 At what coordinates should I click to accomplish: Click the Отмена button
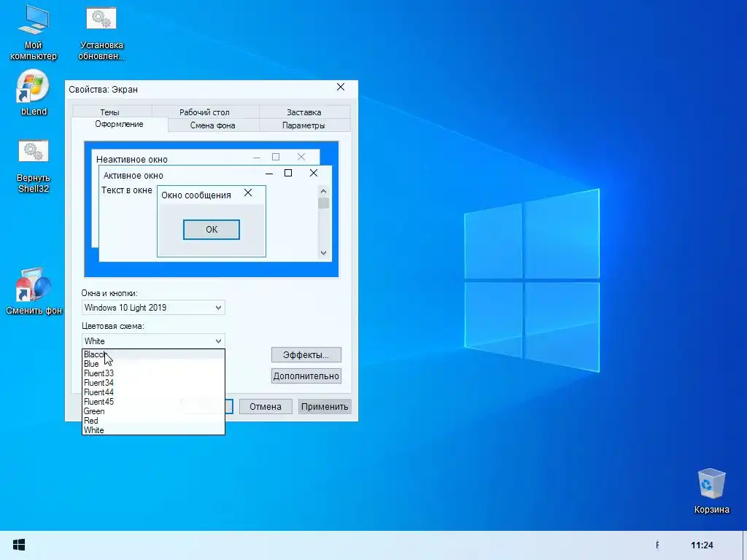tap(266, 407)
